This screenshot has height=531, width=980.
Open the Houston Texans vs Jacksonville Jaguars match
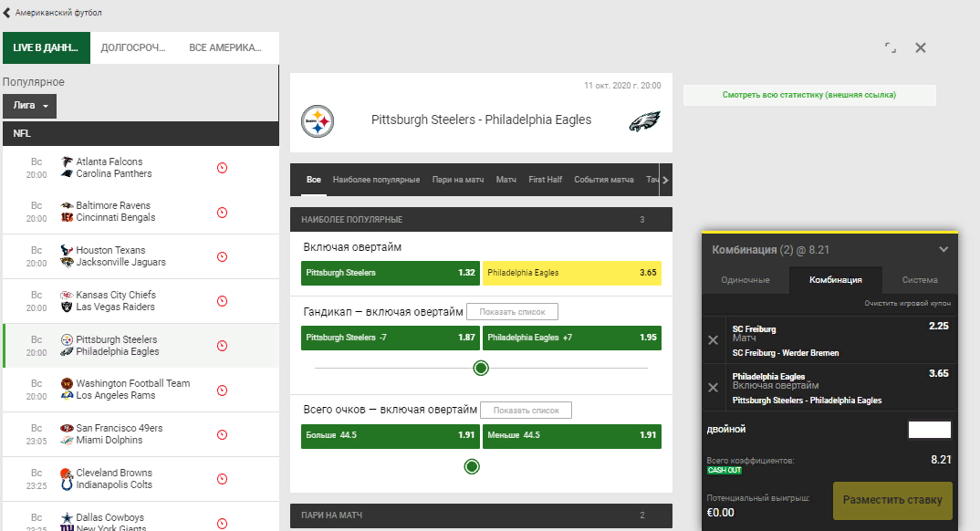141,256
